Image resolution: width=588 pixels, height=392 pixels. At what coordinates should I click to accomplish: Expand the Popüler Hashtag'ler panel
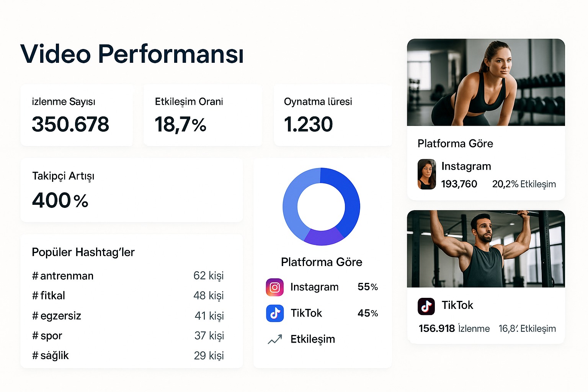pos(83,252)
